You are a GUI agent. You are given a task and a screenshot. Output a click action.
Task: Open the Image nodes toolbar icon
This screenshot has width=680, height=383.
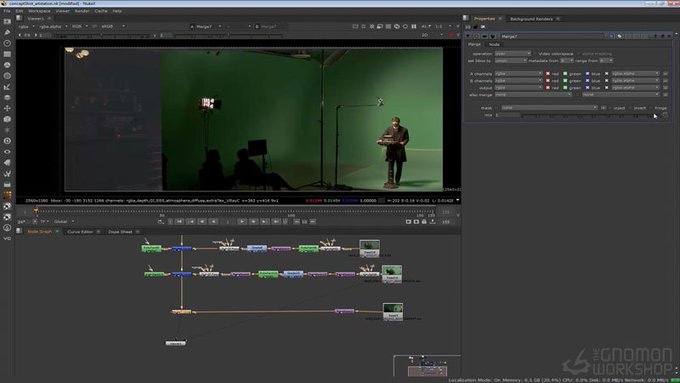point(7,21)
